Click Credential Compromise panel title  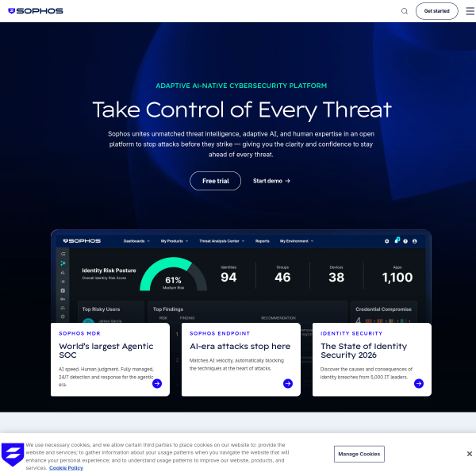click(383, 309)
